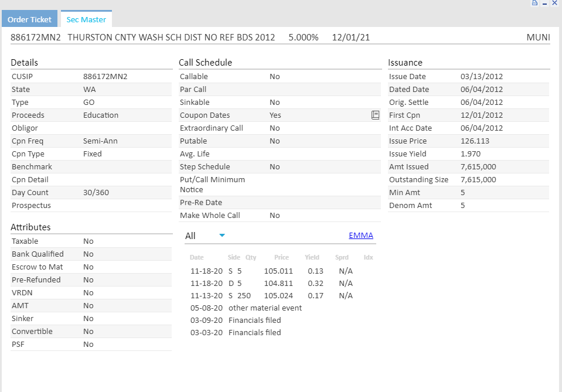Click the Type value GO
562x392 pixels.
tap(89, 102)
